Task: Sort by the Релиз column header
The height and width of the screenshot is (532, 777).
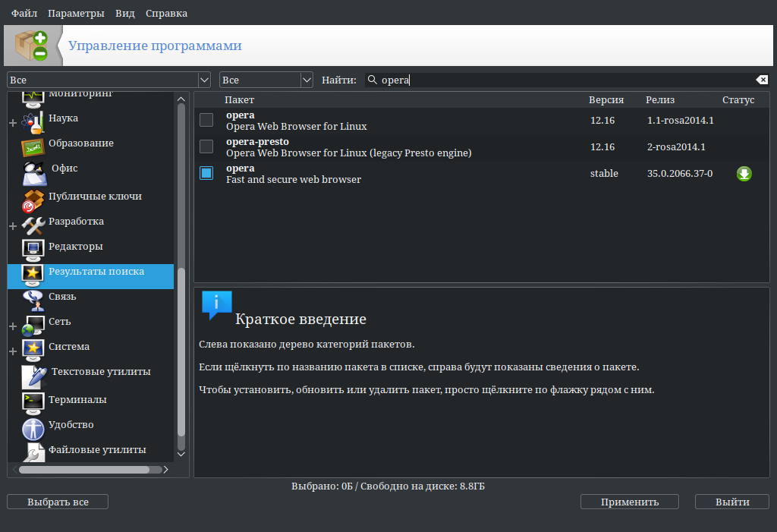Action: [x=660, y=99]
